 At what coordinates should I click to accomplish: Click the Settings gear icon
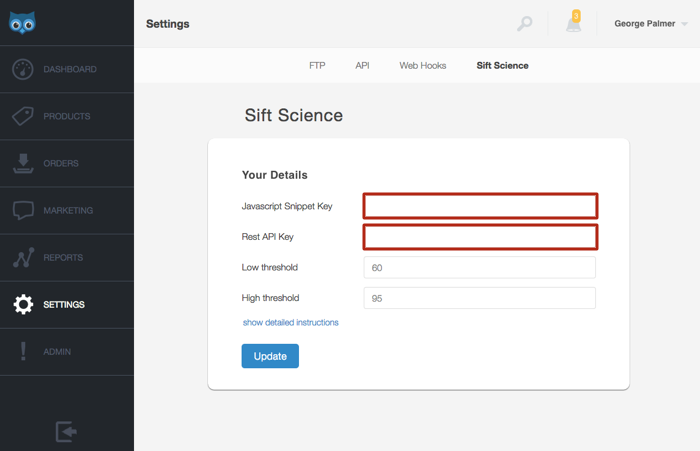23,305
